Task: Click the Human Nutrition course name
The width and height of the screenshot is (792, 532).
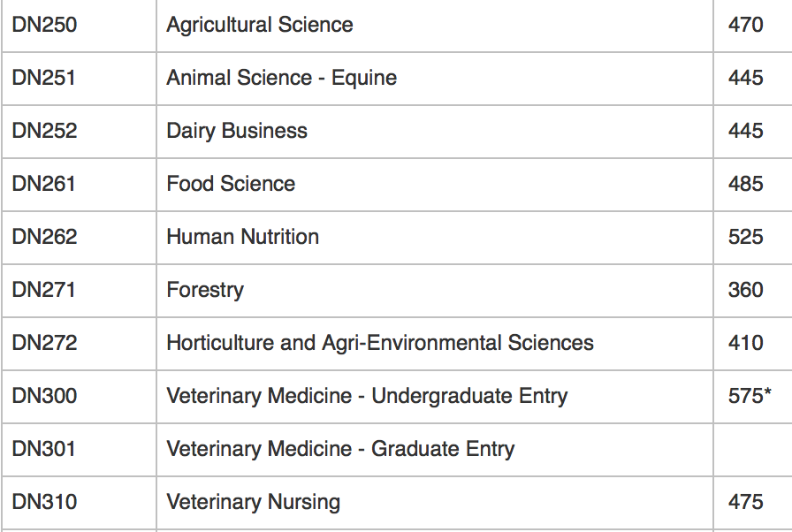Action: [242, 237]
